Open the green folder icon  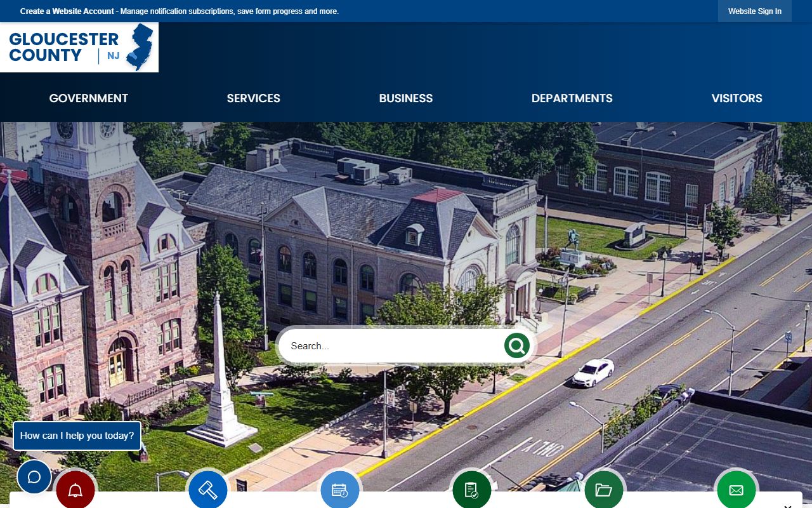604,490
